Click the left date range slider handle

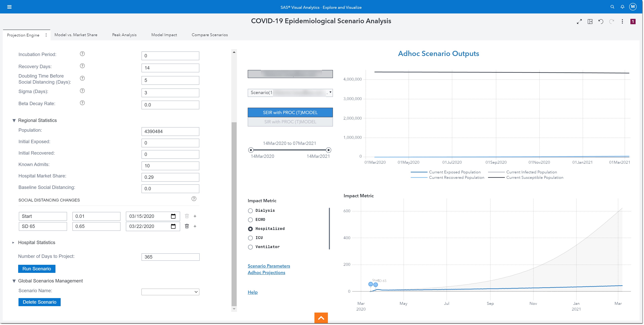pos(251,150)
